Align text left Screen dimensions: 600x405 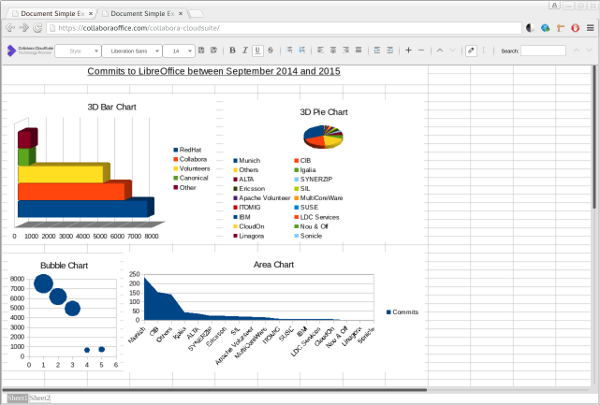(x=320, y=50)
